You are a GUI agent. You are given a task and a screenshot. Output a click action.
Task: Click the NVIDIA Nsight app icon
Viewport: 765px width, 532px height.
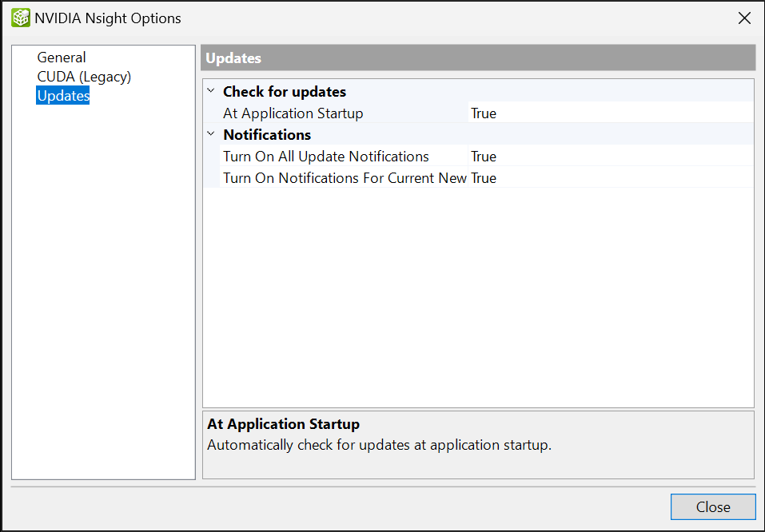click(21, 18)
